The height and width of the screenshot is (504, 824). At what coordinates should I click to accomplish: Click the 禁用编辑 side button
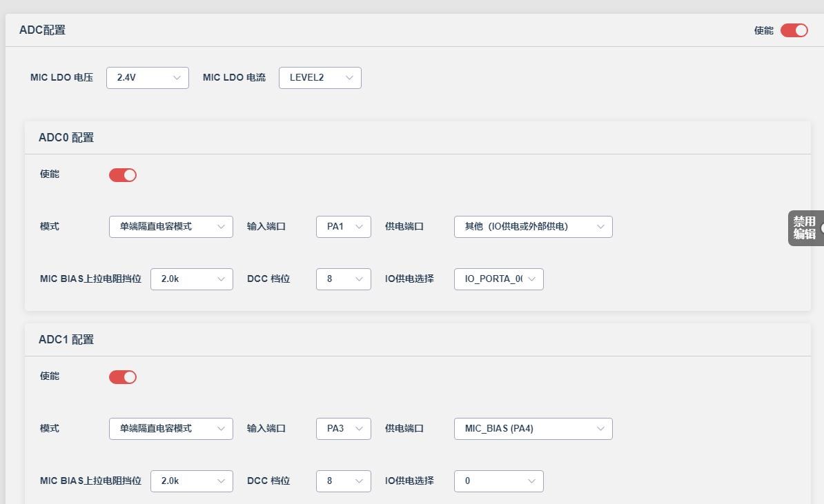pyautogui.click(x=806, y=228)
